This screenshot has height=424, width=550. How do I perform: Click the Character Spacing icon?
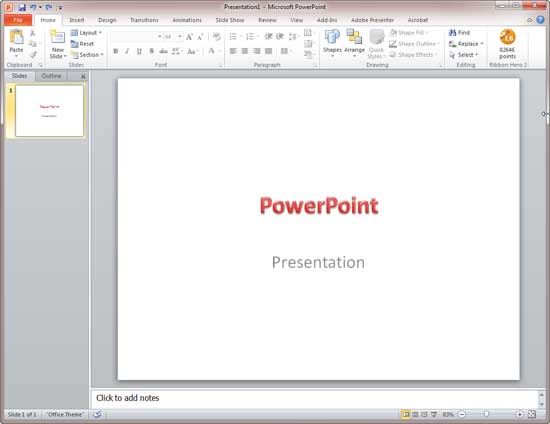coord(176,51)
